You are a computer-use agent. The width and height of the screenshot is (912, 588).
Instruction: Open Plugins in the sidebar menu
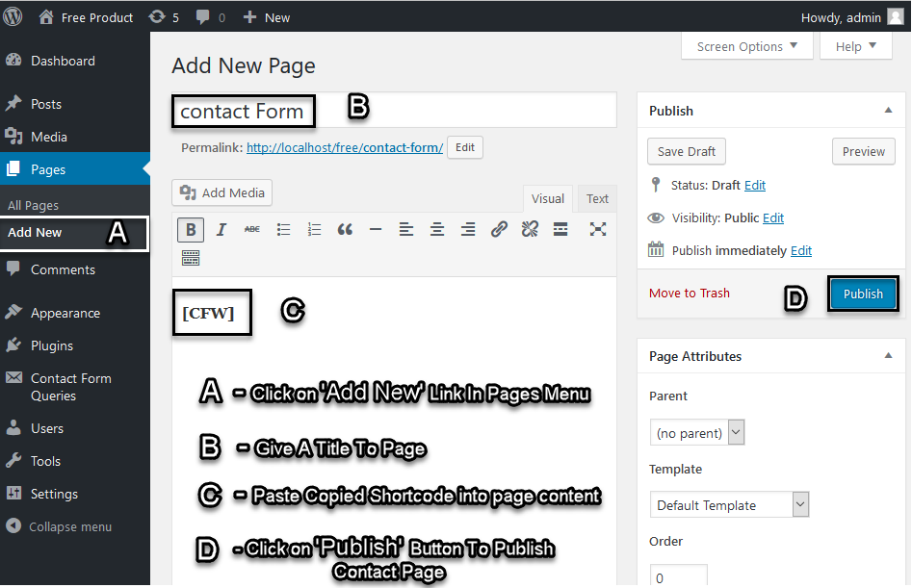point(52,345)
